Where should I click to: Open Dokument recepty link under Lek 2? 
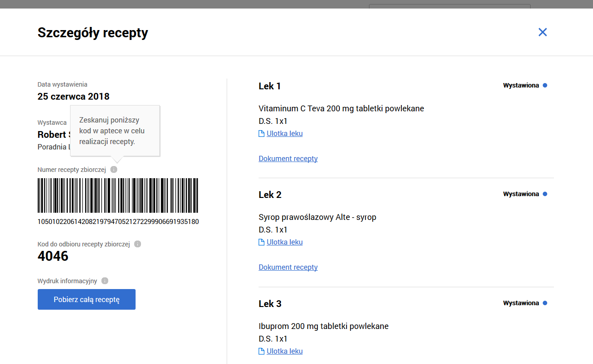288,268
